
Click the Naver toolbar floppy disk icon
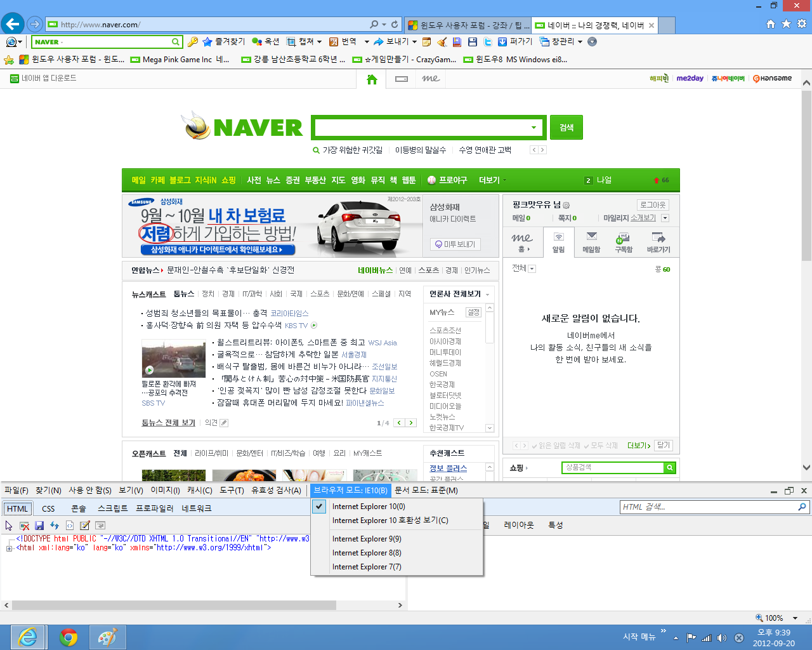click(x=473, y=42)
